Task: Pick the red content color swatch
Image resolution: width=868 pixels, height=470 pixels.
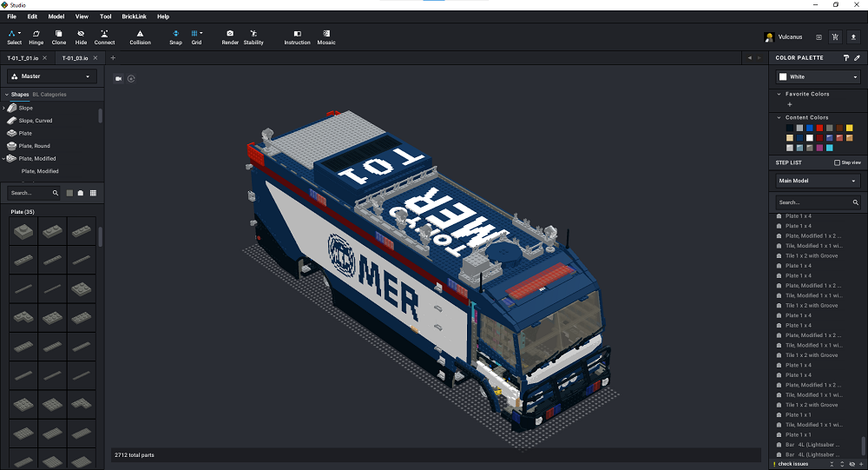Action: [819, 128]
